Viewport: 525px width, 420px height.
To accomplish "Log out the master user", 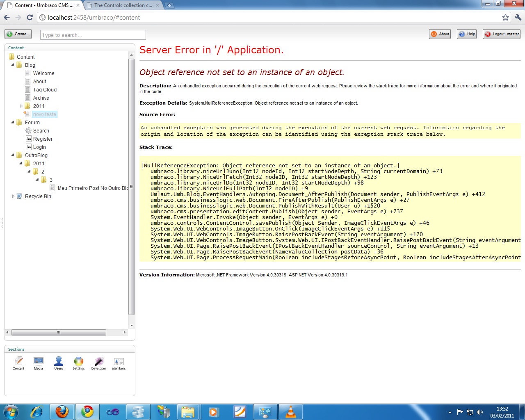I will click(x=502, y=34).
